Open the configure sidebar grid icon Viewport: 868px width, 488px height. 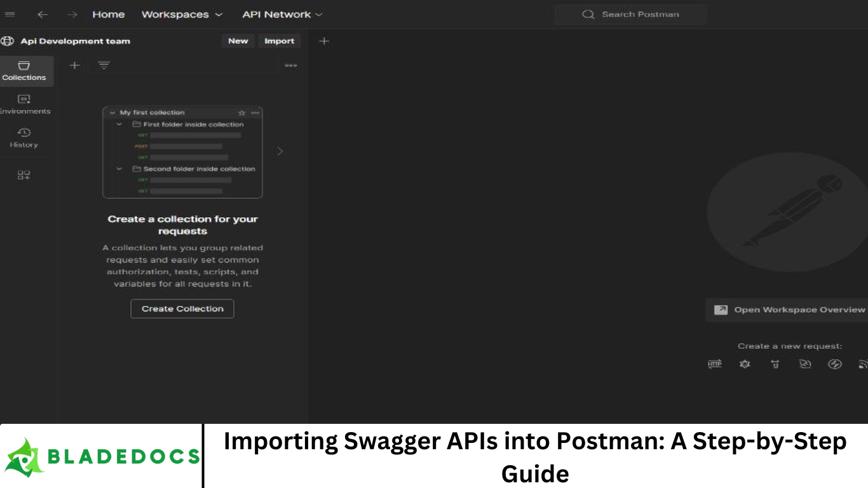pos(24,175)
